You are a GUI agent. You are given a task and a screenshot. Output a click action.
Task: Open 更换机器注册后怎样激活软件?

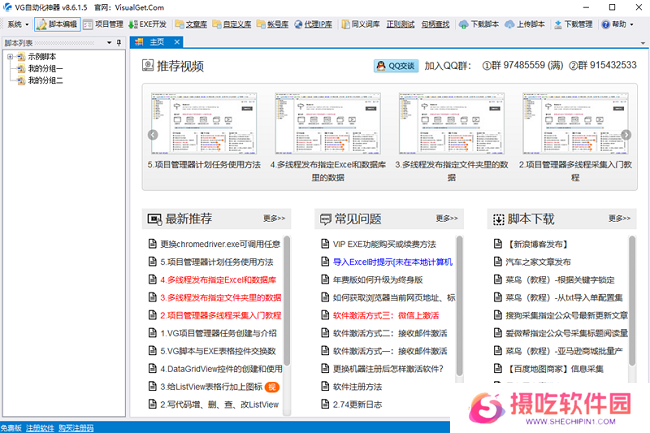click(x=388, y=369)
